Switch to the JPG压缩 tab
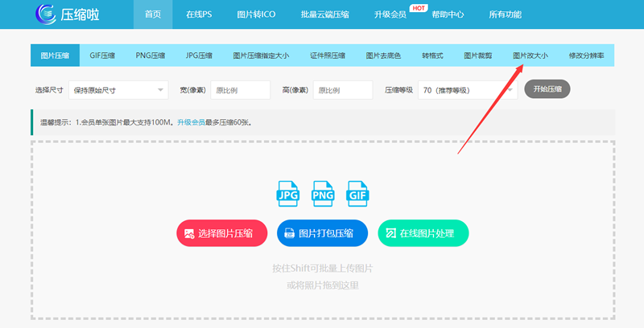 199,55
